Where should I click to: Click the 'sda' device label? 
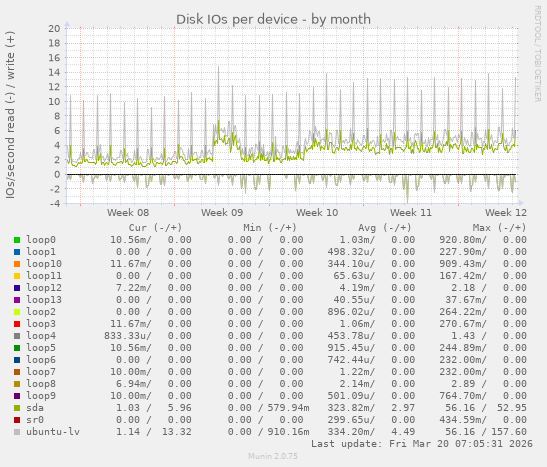point(35,408)
